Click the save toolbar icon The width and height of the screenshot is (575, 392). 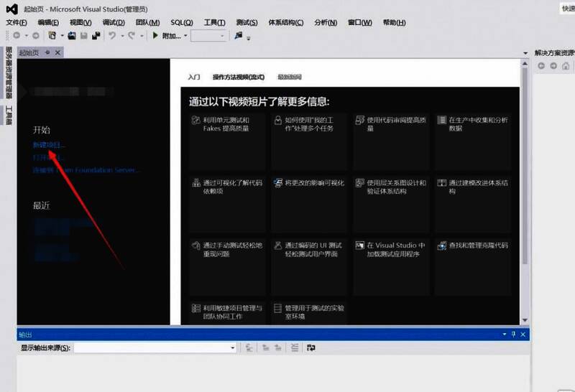pos(84,35)
